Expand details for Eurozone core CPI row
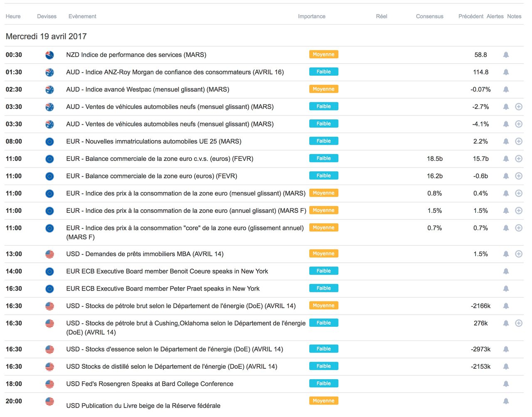532x417 pixels. coord(519,228)
